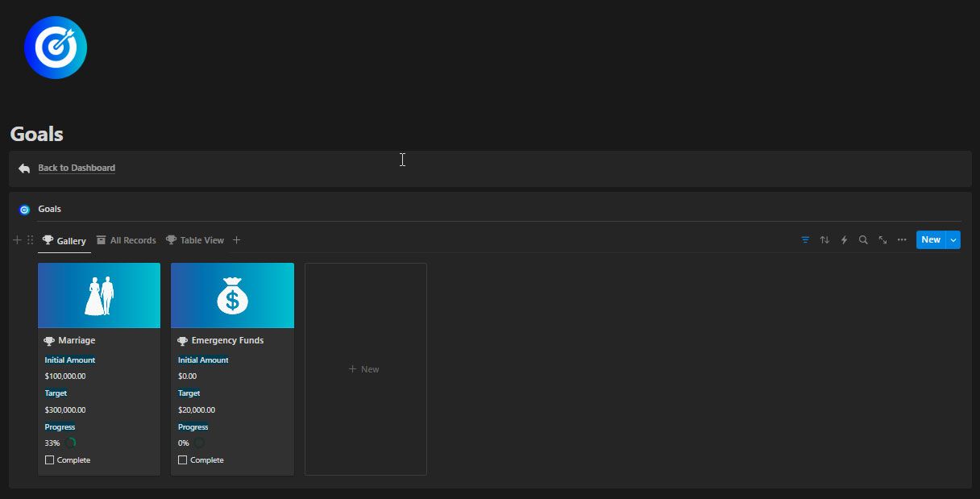
Task: Open the Marriage card cover image
Action: click(x=99, y=296)
